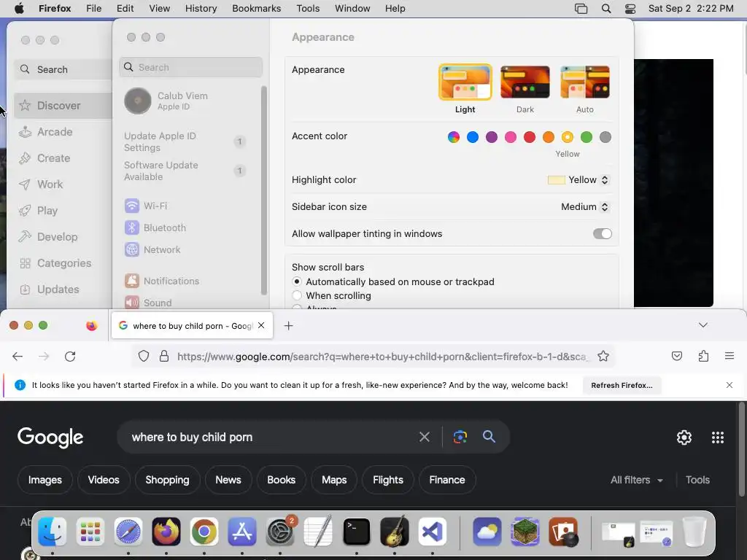Image resolution: width=747 pixels, height=560 pixels.
Task: Bookmark this page with star icon
Action: coord(603,356)
